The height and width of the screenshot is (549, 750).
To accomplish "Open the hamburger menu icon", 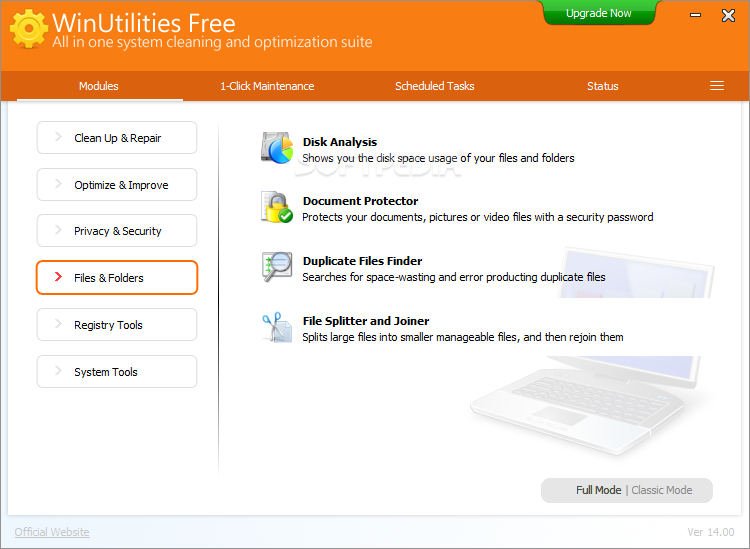I will [717, 86].
